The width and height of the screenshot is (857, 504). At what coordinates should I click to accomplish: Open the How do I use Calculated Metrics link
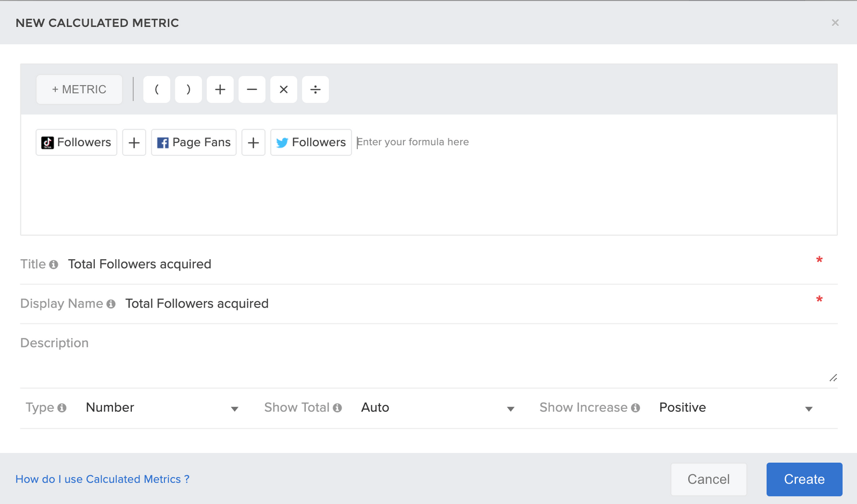click(102, 479)
